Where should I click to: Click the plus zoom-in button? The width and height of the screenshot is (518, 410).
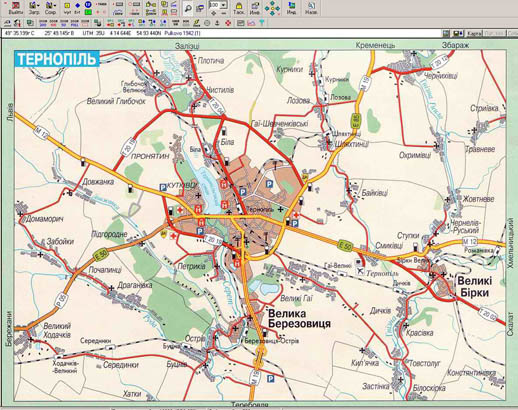214,13
